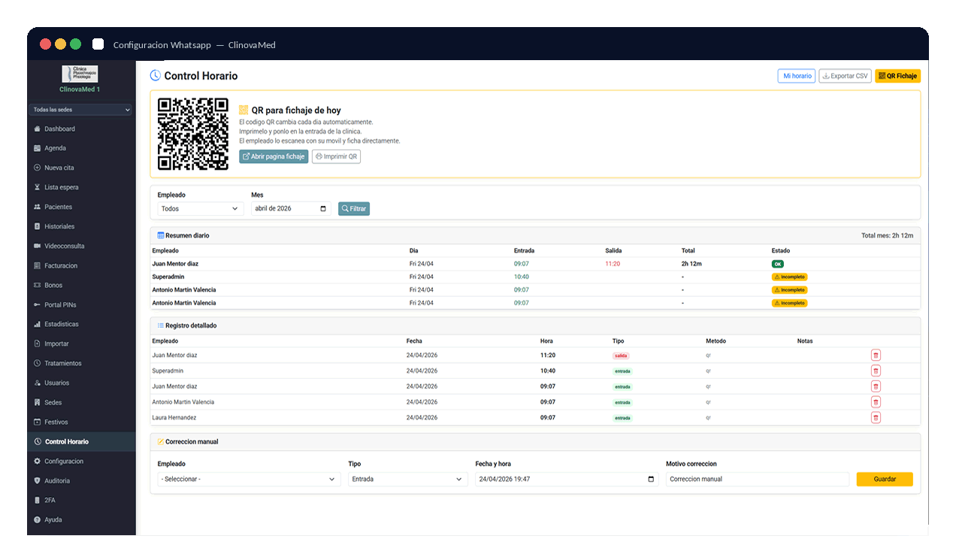Click the Mi horario button

797,76
